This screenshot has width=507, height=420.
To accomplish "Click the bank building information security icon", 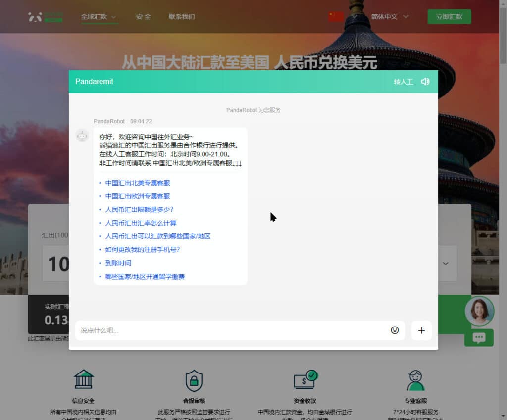I will (83, 379).
